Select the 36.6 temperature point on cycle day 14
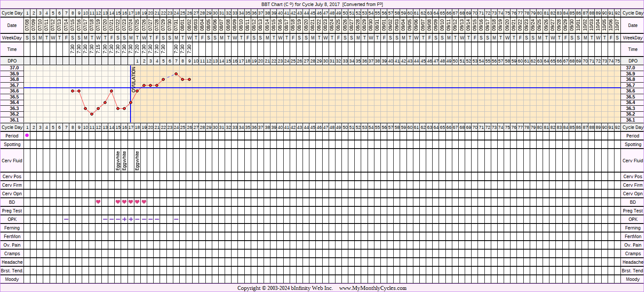Screen dimensions: 644x292 pyautogui.click(x=111, y=91)
